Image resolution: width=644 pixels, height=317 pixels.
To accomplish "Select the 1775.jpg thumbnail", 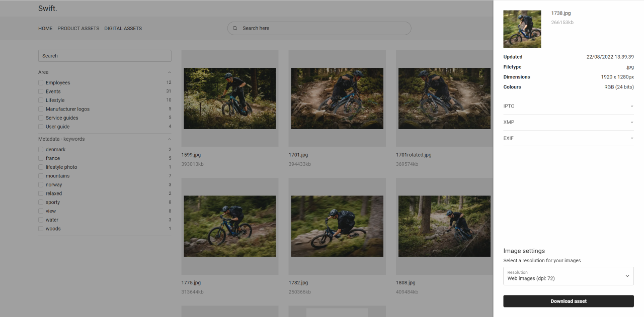I will point(229,226).
